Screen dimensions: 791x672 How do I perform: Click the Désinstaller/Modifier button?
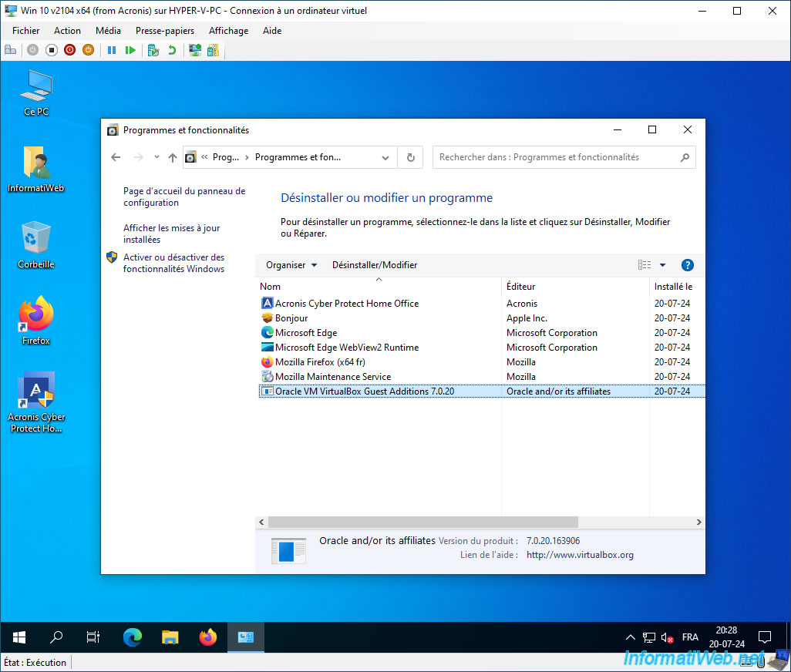[375, 265]
